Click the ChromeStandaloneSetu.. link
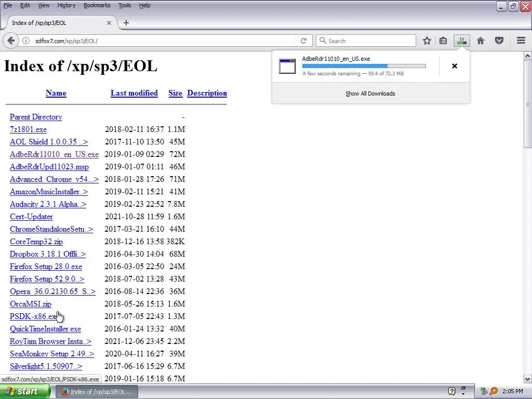532x399 pixels. (x=51, y=229)
